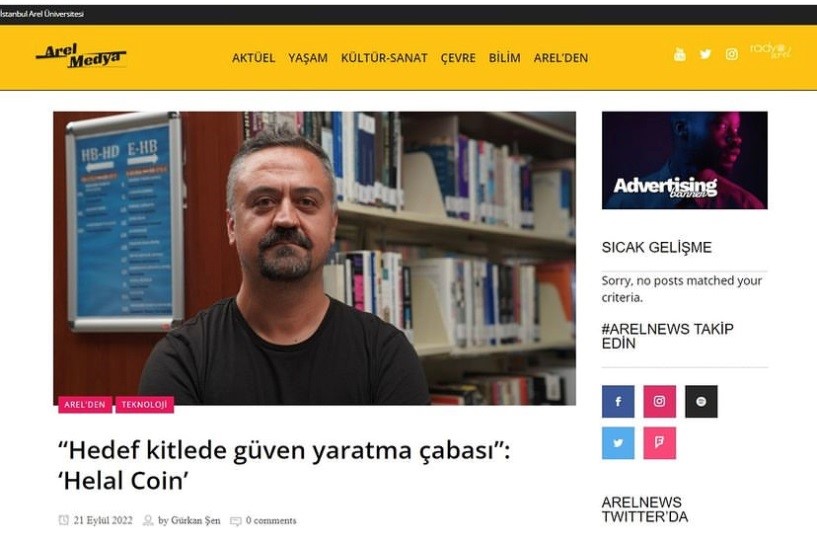
Task: Click the pink Instagram sidebar button
Action: (660, 401)
